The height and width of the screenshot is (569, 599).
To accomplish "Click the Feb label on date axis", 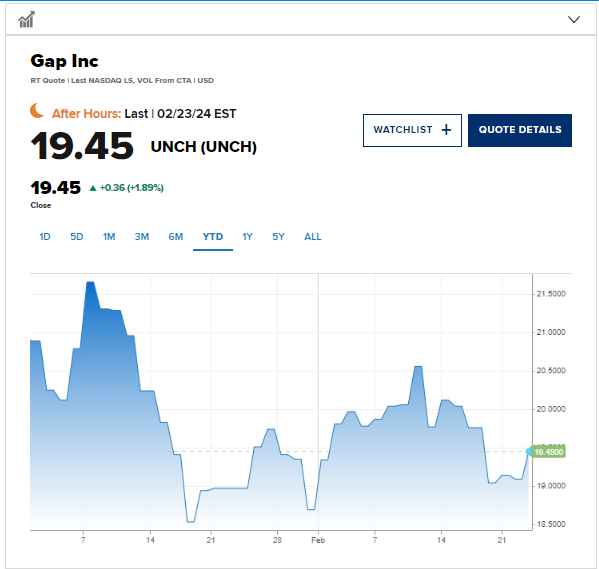I will 318,540.
